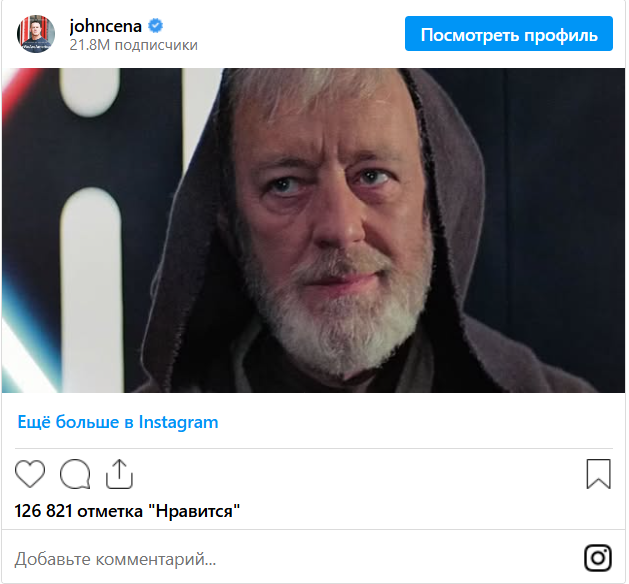629x584 pixels.
Task: Click the word Instagram in blue link
Action: coord(179,422)
